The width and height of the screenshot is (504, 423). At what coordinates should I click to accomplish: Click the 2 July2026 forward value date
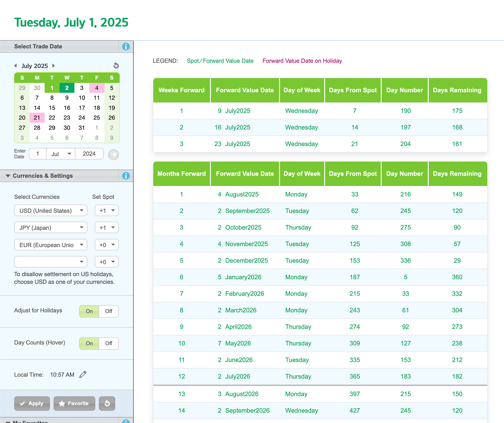click(x=234, y=376)
